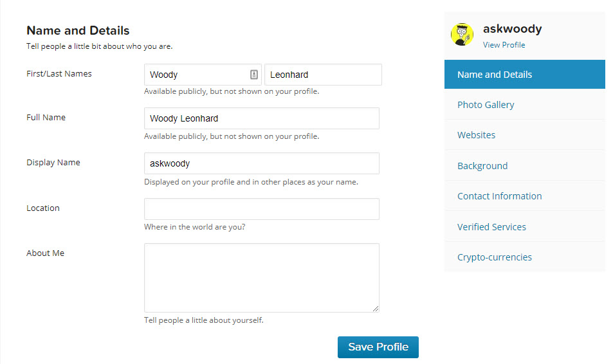613x364 pixels.
Task: Open the View Profile link
Action: [x=504, y=45]
